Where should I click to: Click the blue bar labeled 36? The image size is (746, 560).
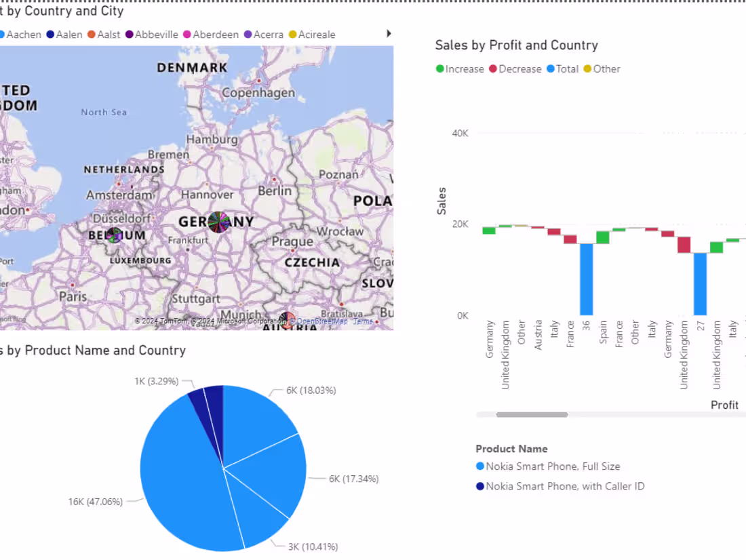click(587, 278)
